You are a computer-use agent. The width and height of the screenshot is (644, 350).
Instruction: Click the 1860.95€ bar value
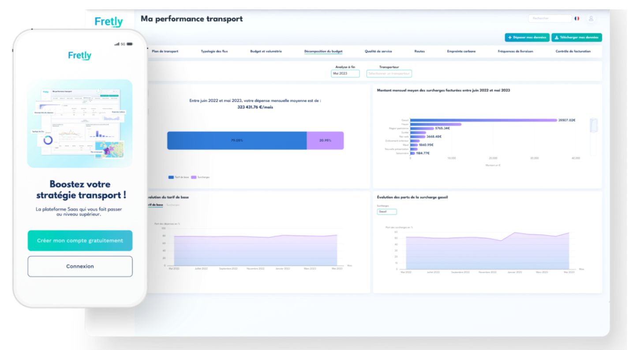coord(426,145)
